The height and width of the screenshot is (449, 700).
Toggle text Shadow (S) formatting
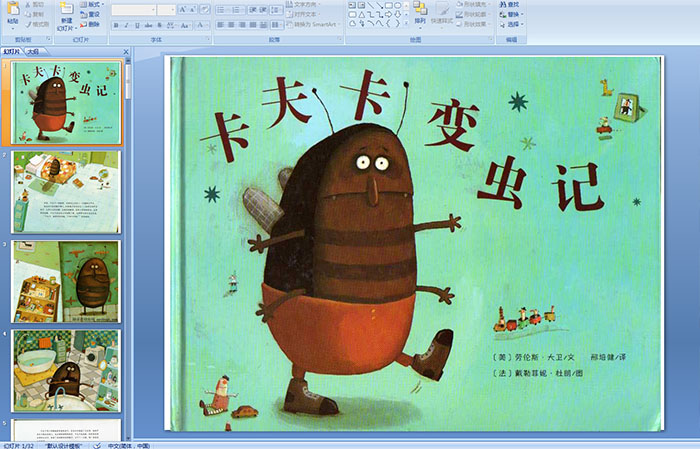[x=159, y=25]
